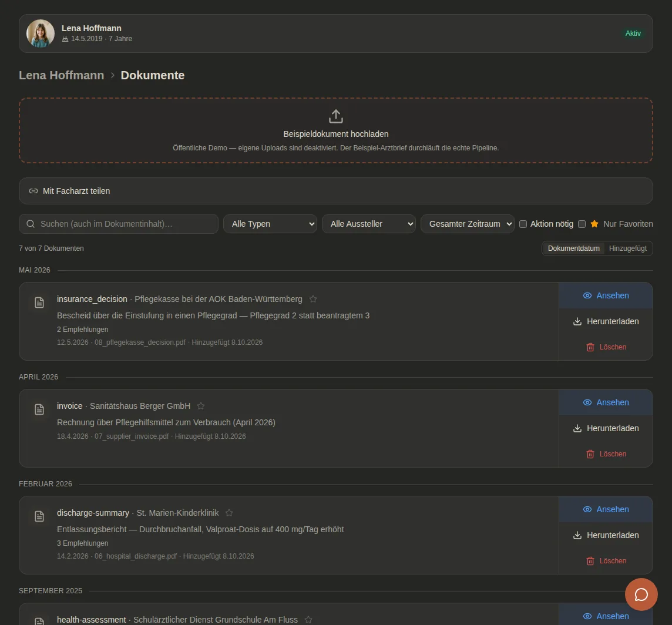The image size is (672, 625).
Task: Click the trash icon for the invoice document
Action: (x=590, y=454)
